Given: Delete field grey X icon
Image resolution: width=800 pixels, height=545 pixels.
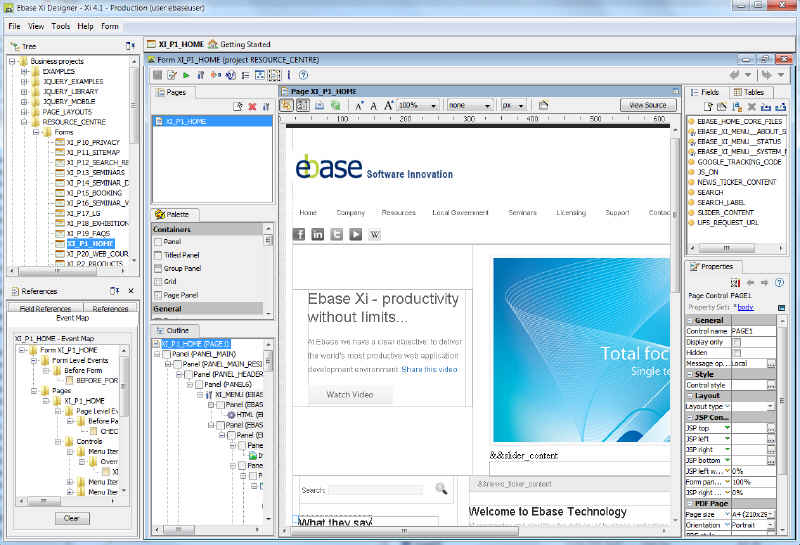Looking at the screenshot, I should 752,107.
